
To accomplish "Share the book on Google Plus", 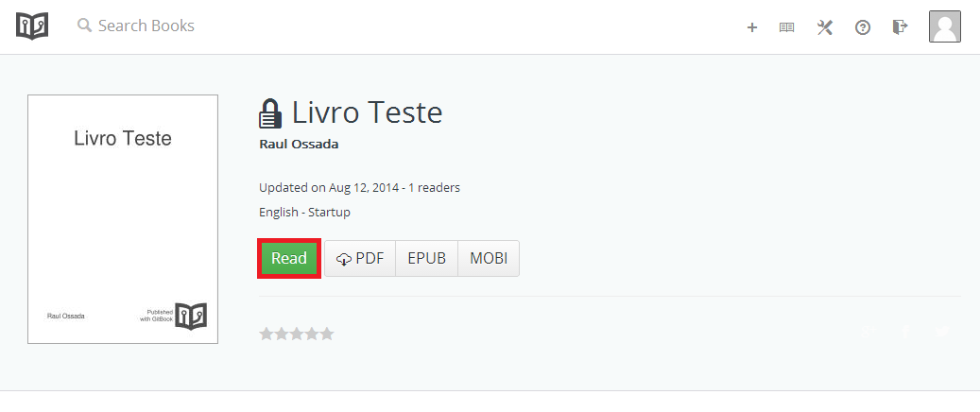I will pyautogui.click(x=868, y=332).
